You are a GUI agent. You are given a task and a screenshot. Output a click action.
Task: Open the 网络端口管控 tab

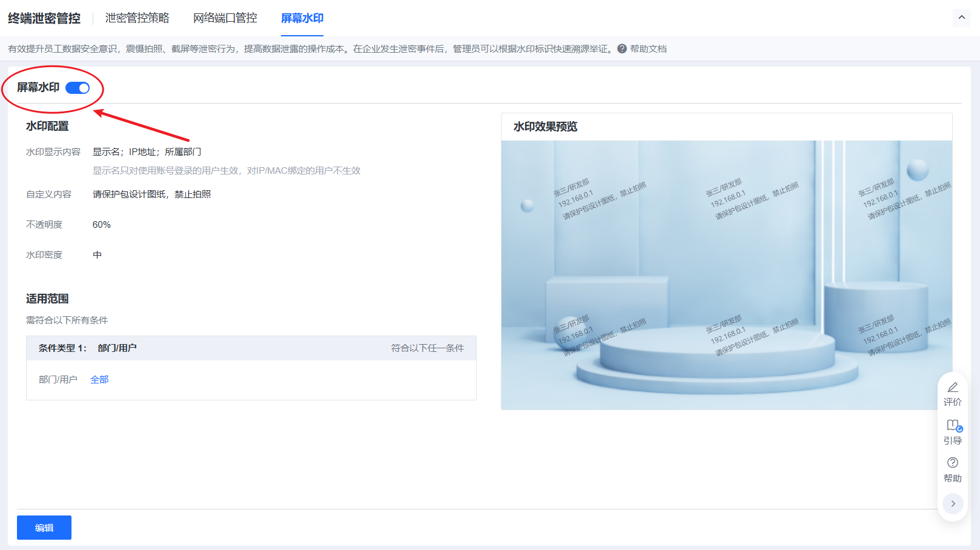pyautogui.click(x=225, y=18)
